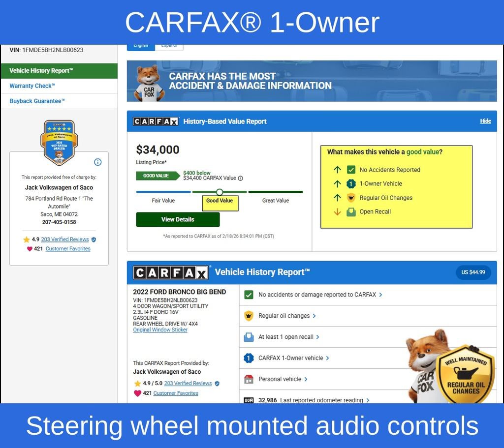This screenshot has width=504, height=448.
Task: Hide the History-Based Value Report
Action: pyautogui.click(x=485, y=121)
